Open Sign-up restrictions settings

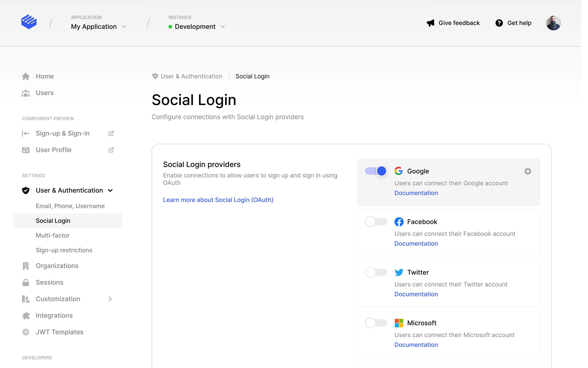tap(64, 250)
